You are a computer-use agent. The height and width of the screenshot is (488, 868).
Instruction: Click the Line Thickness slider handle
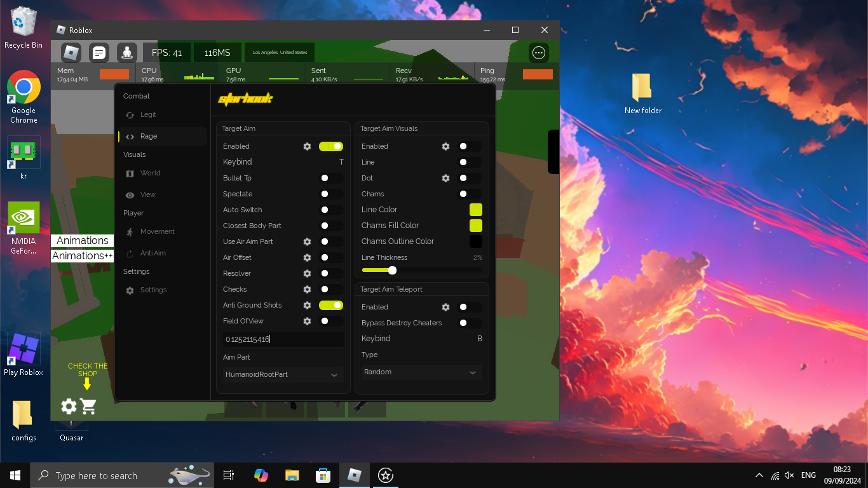pos(392,270)
